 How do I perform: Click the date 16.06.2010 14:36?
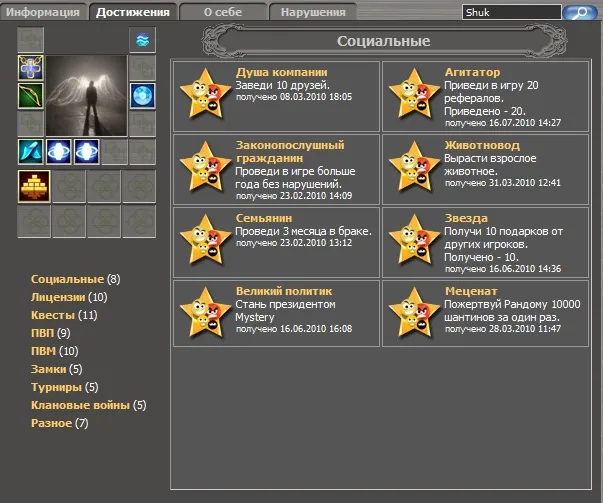(525, 269)
